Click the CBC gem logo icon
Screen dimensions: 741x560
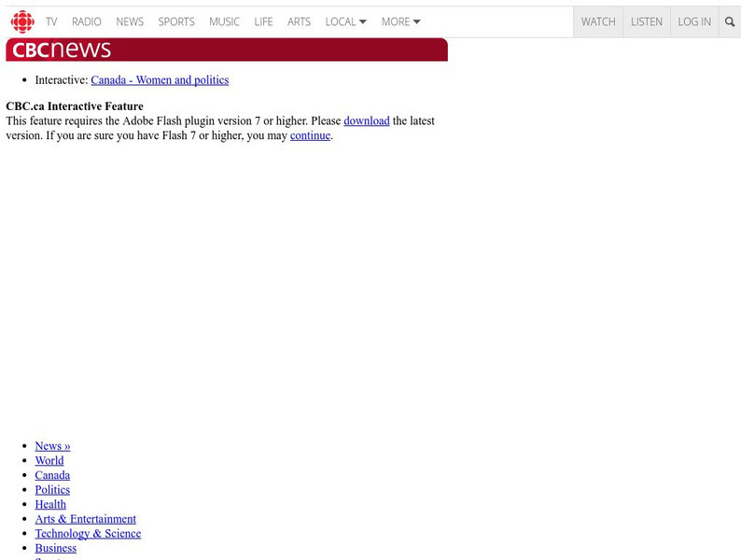pos(22,21)
